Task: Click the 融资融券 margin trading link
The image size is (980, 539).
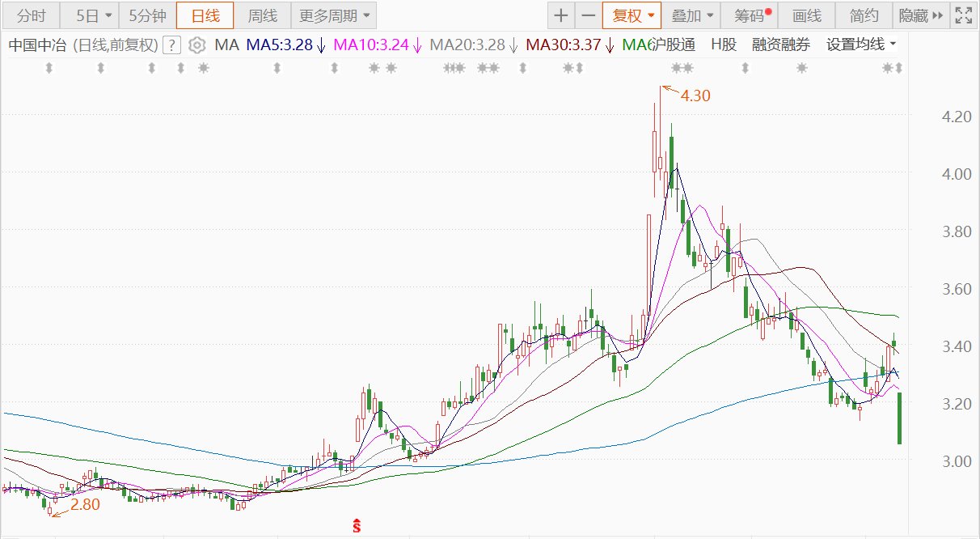Action: coord(780,45)
